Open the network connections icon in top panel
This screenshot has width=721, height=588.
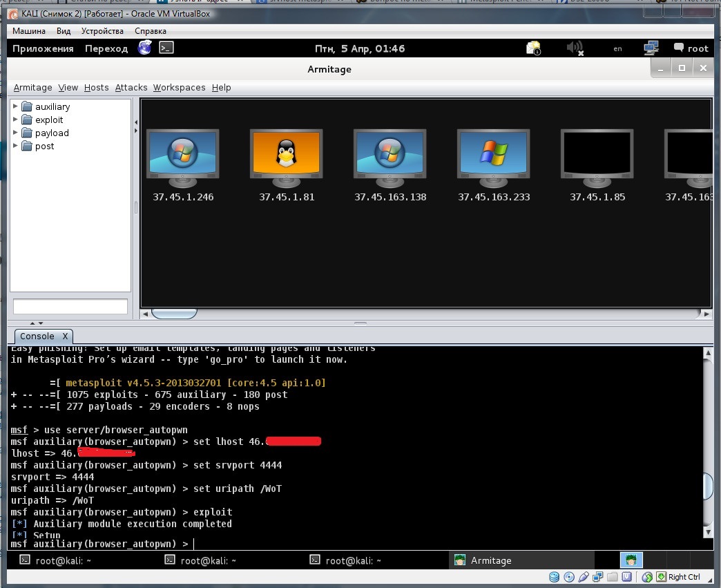pos(651,48)
